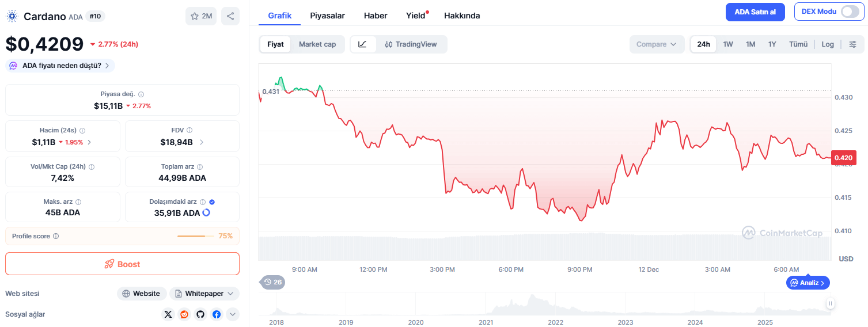The image size is (868, 327).
Task: Open the X (Twitter) social link
Action: pyautogui.click(x=168, y=314)
